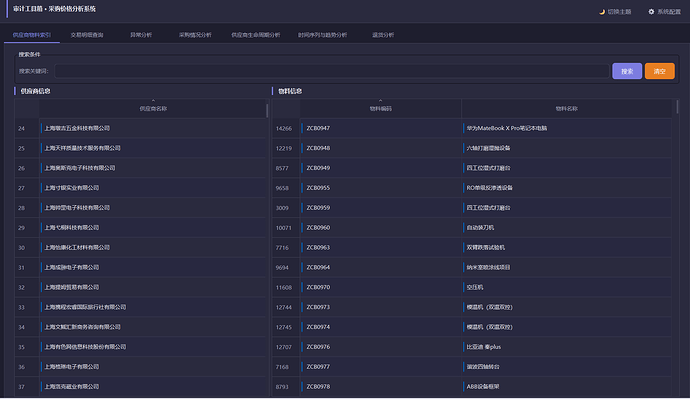Select material name 自动换刀机
Viewport: 690px width, 399px height.
[480, 227]
